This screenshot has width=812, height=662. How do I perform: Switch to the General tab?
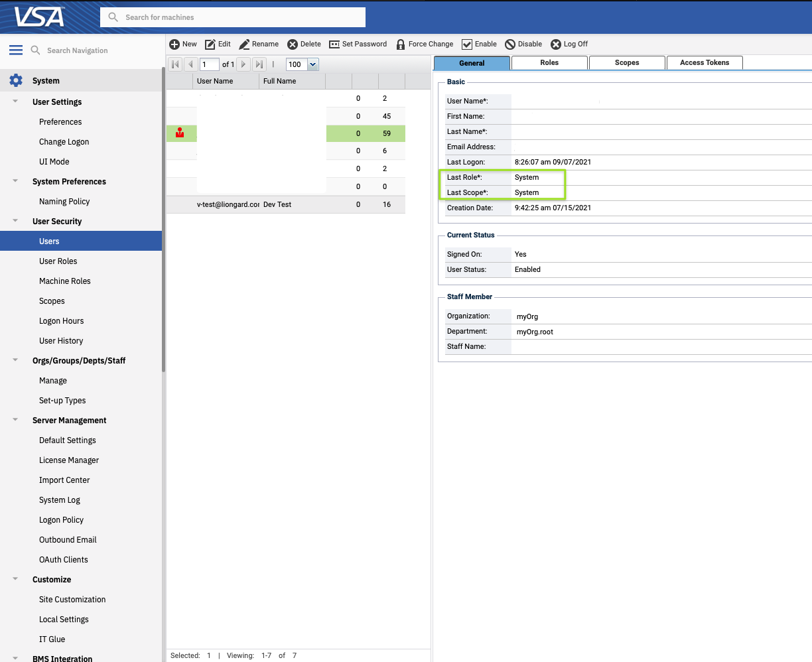click(472, 63)
